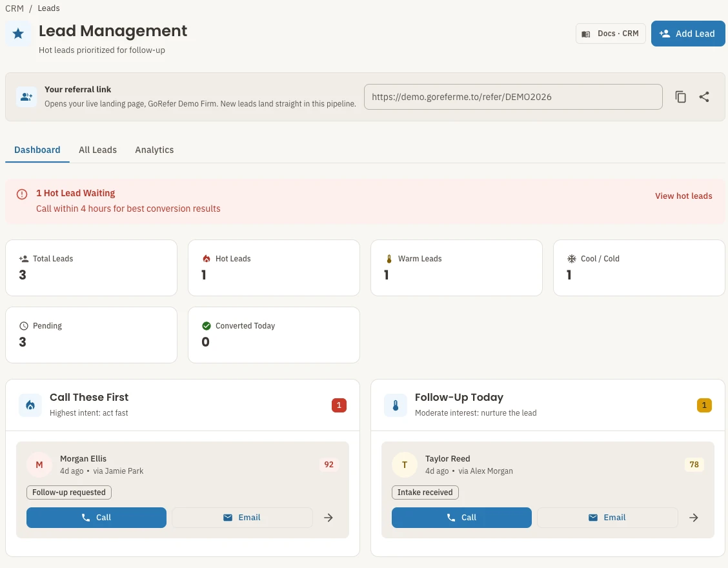This screenshot has height=568, width=728.
Task: Click 'Your referral link' label
Action: pos(77,89)
